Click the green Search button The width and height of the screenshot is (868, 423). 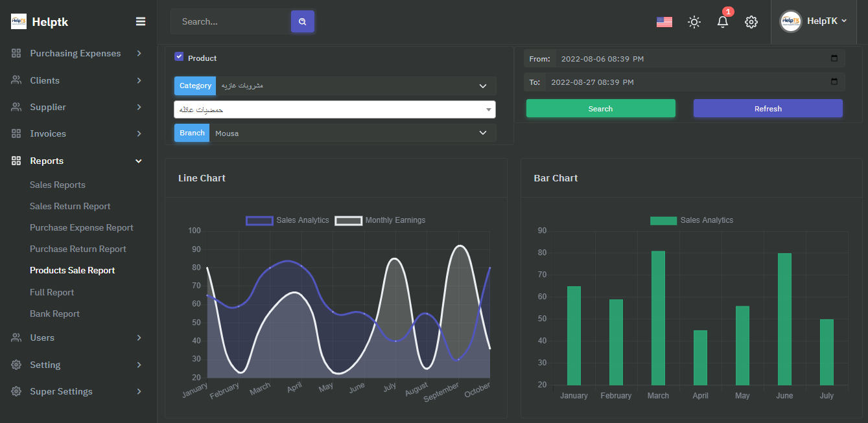(600, 109)
